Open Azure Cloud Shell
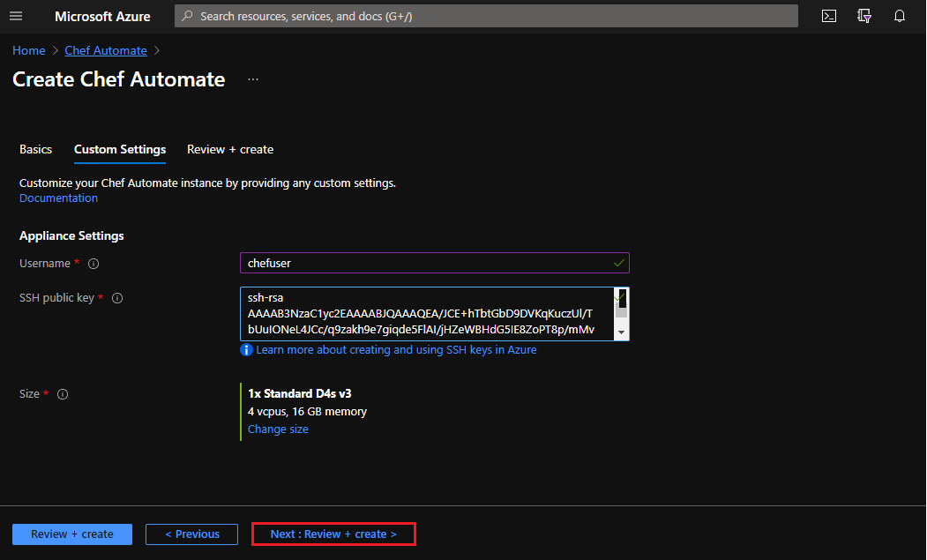Image resolution: width=927 pixels, height=560 pixels. click(x=828, y=16)
